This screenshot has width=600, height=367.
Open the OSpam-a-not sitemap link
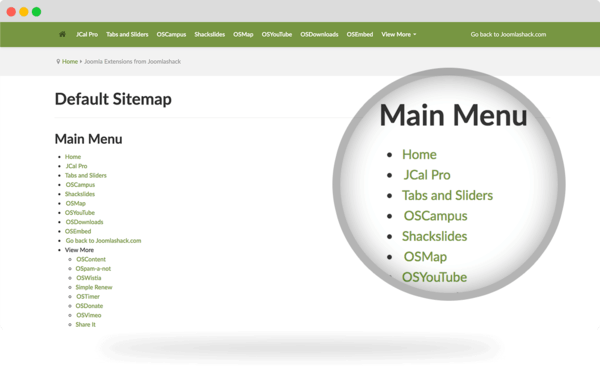pos(93,269)
